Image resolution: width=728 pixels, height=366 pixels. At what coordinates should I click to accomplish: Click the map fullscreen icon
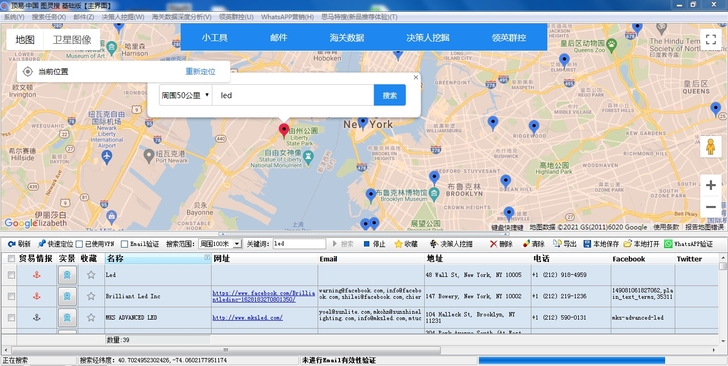(711, 39)
